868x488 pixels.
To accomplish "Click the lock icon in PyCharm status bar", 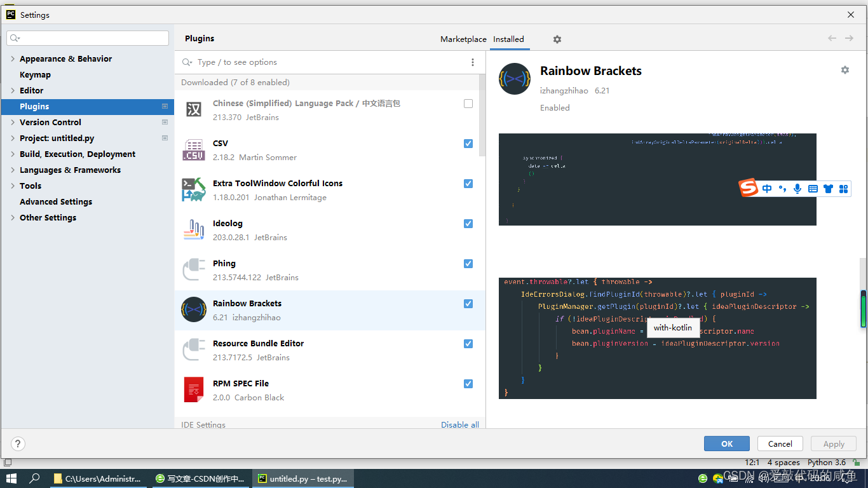I will click(857, 463).
